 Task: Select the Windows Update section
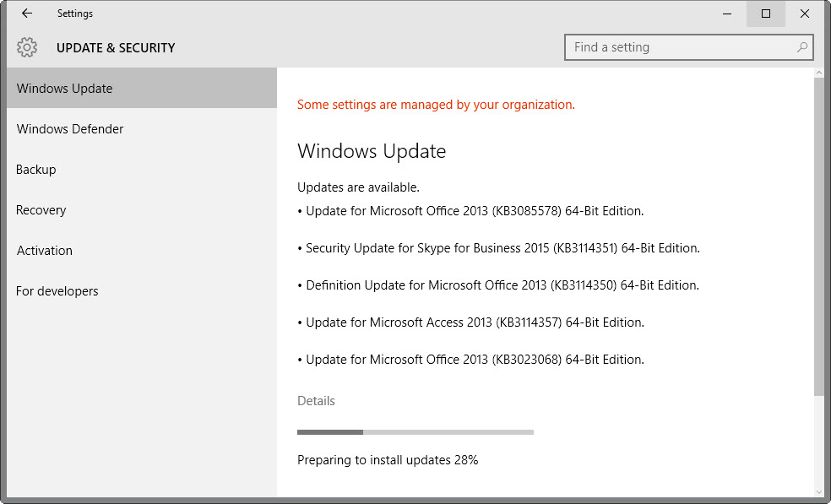(x=142, y=88)
